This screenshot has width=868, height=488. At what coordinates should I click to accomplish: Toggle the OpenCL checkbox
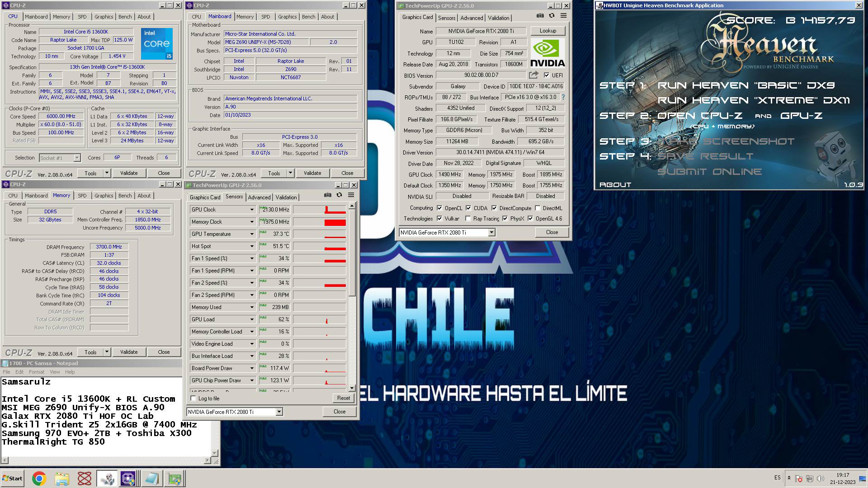pos(439,208)
